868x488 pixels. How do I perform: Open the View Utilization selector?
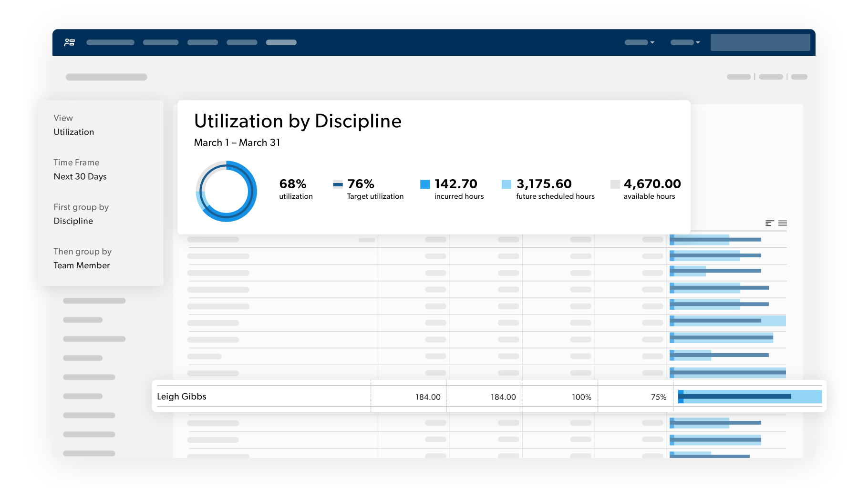(74, 132)
